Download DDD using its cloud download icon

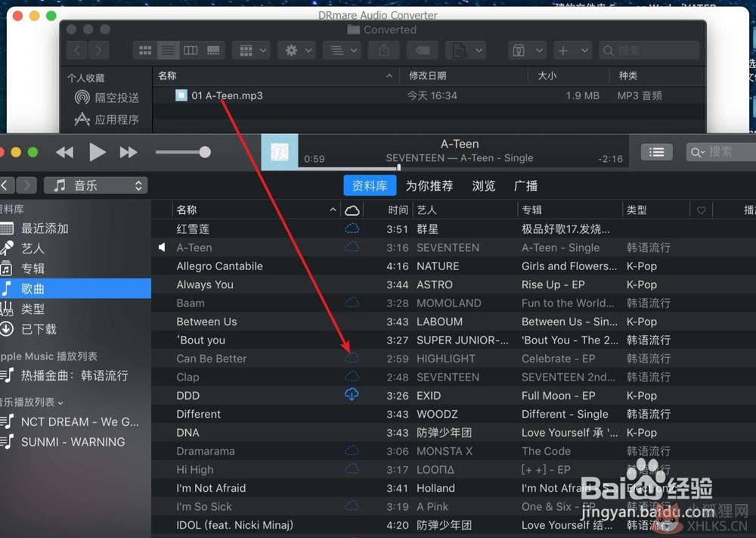click(352, 395)
